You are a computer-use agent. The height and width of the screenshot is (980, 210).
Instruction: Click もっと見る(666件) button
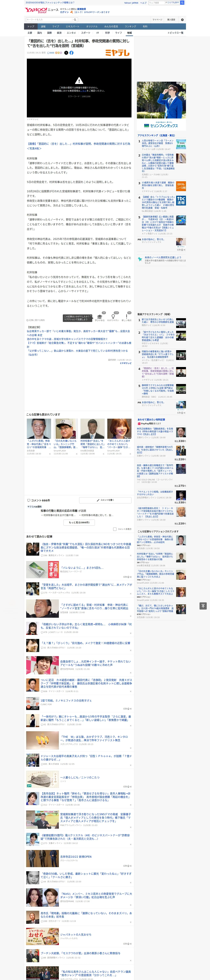click(x=79, y=522)
